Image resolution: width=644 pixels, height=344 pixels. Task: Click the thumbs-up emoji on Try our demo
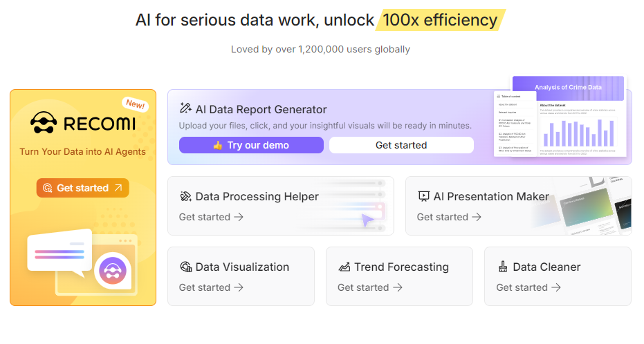[218, 145]
